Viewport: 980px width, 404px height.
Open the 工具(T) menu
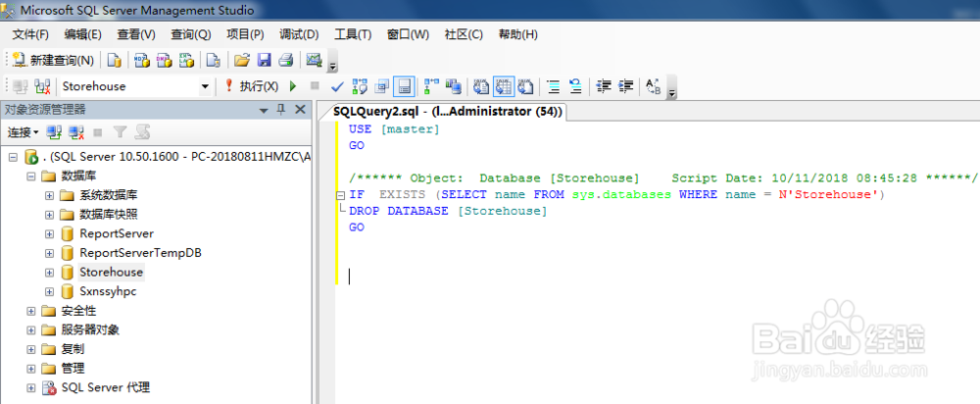pyautogui.click(x=353, y=34)
